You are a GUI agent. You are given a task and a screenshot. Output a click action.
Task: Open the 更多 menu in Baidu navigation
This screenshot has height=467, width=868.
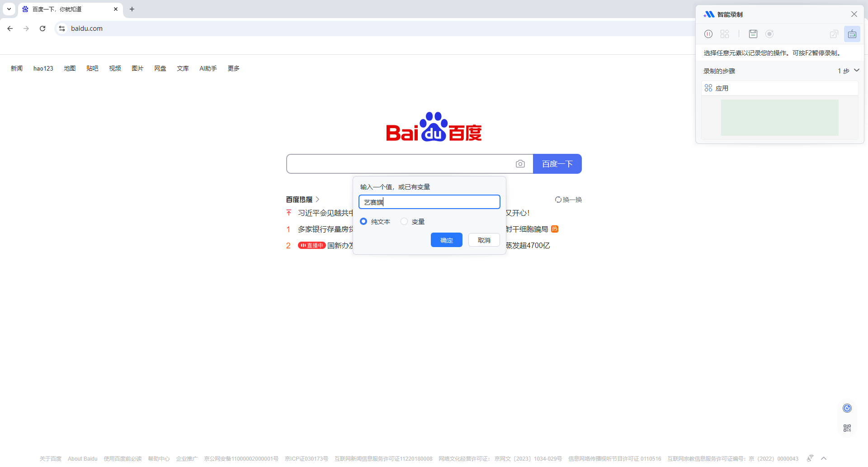tap(233, 68)
